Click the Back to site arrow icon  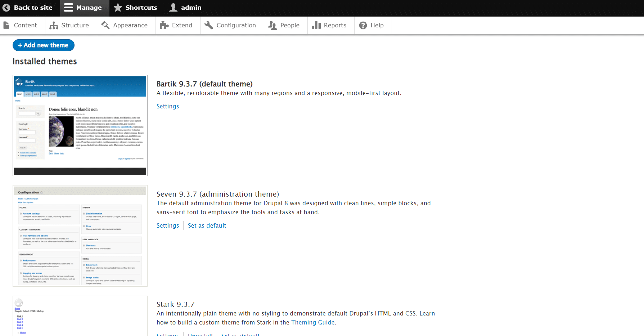(6, 8)
